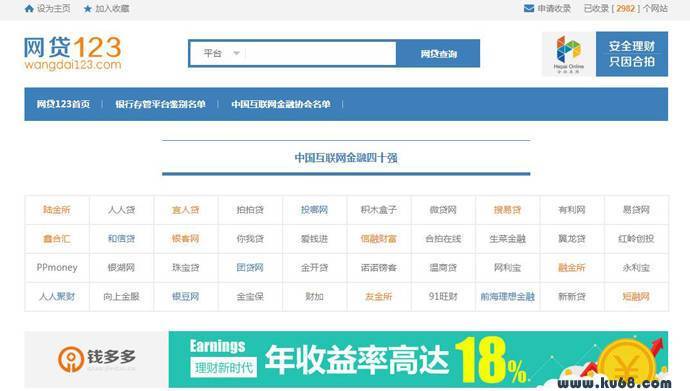Image resolution: width=690 pixels, height=391 pixels.
Task: Open the PPmoney platform link
Action: click(x=57, y=267)
